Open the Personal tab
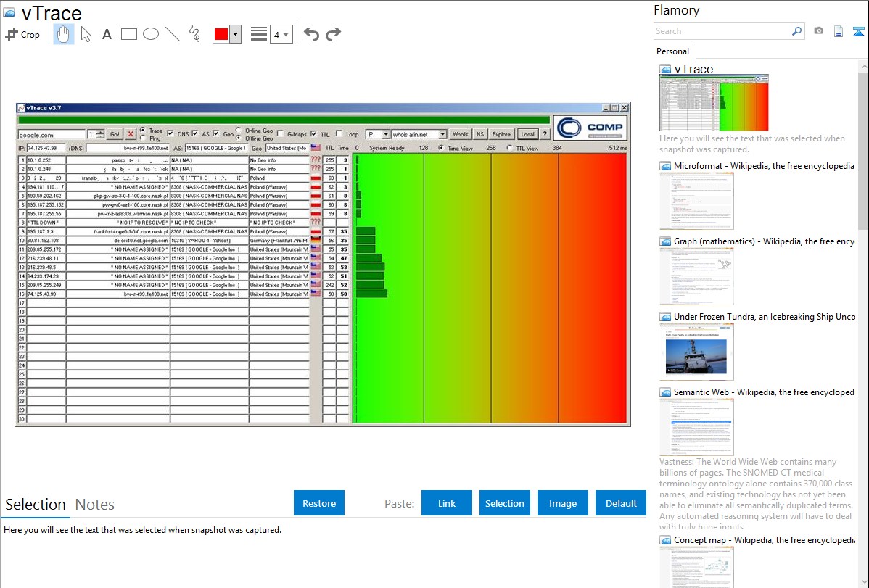 [672, 51]
